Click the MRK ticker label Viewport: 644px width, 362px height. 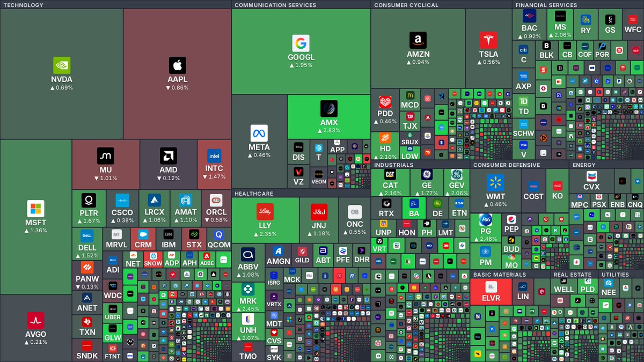[x=248, y=301]
